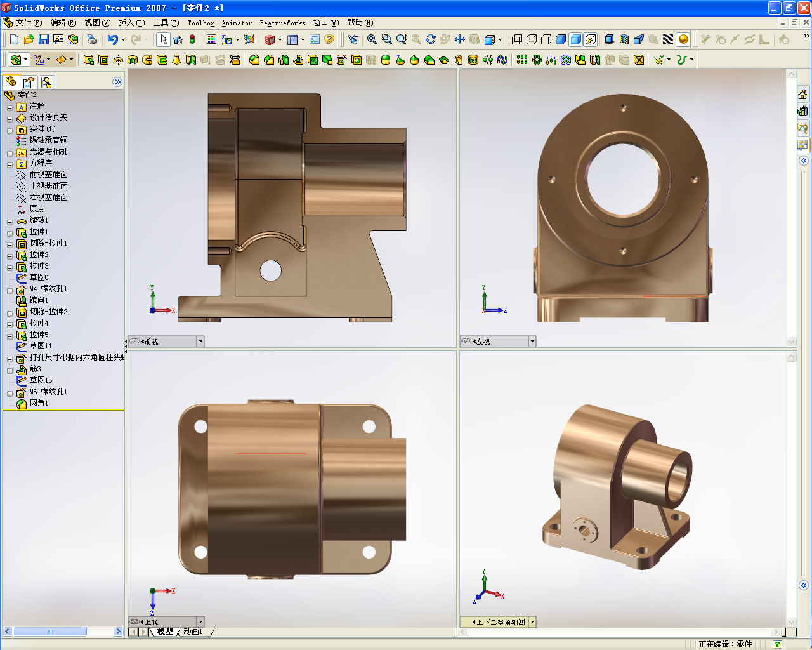Expand the 光源与相机 tree node

point(10,153)
